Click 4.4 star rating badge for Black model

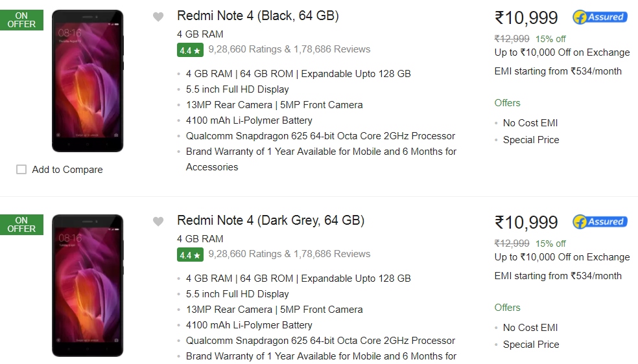click(189, 50)
